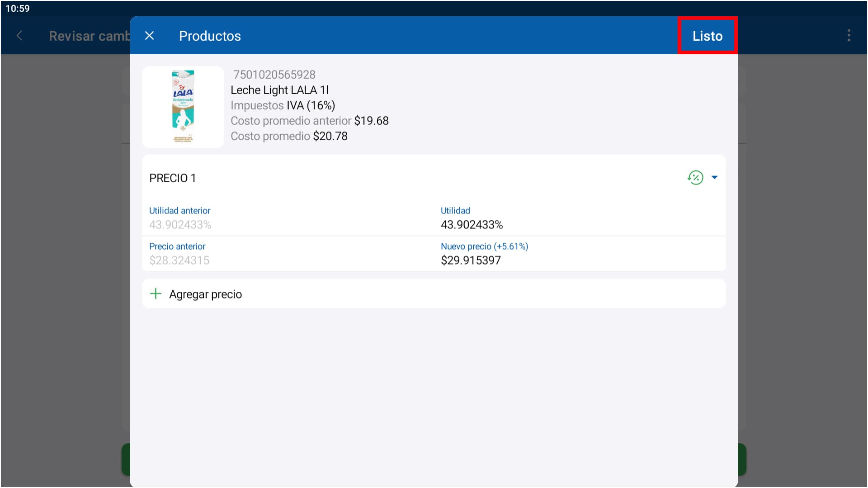Edit the Nuevo precio field $29.915397
This screenshot has height=488, width=868.
(471, 261)
